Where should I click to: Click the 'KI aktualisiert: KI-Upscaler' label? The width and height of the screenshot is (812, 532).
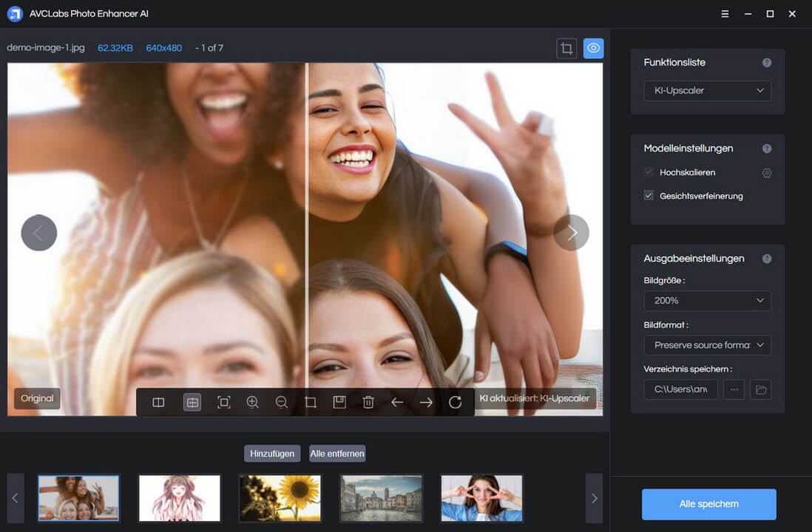point(535,398)
